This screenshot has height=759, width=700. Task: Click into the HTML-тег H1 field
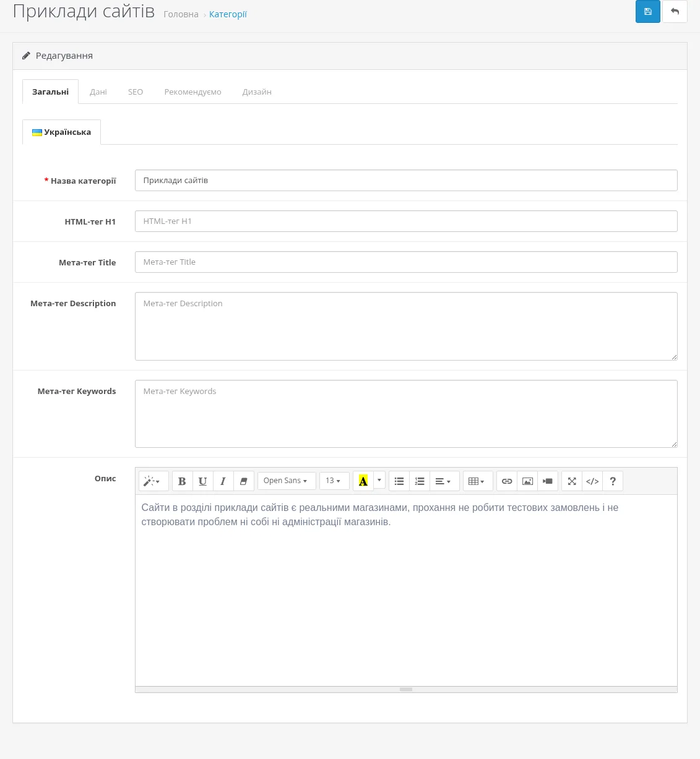point(406,221)
